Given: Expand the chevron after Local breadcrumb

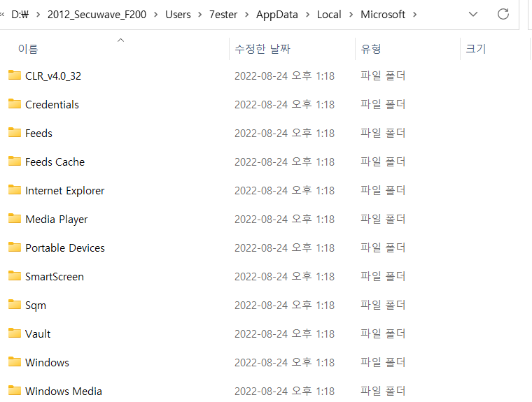Looking at the screenshot, I should pyautogui.click(x=351, y=15).
